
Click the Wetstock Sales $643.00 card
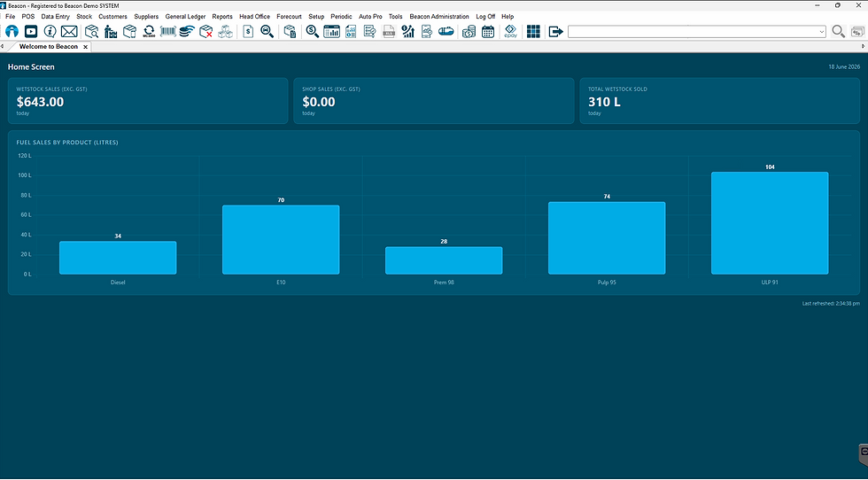tap(148, 101)
